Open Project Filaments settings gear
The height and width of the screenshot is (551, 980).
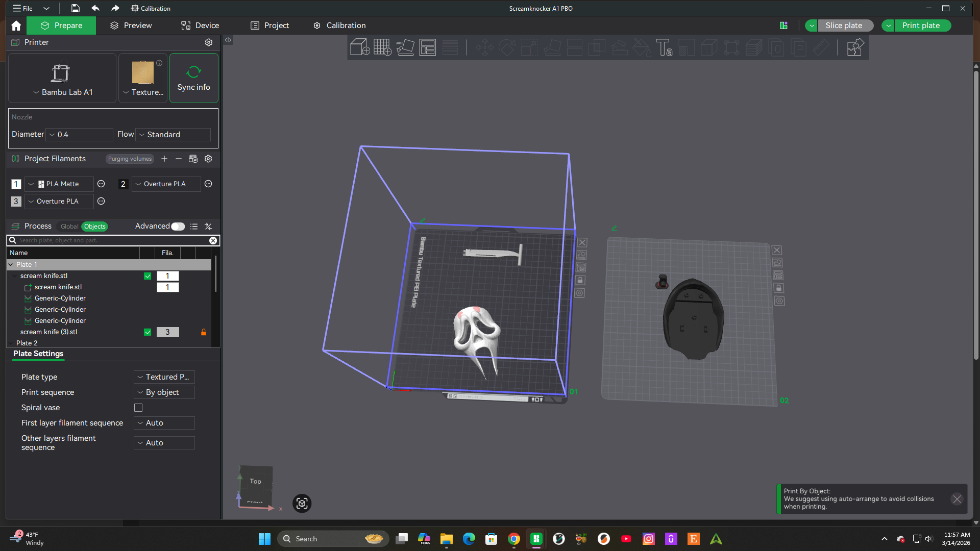point(208,159)
